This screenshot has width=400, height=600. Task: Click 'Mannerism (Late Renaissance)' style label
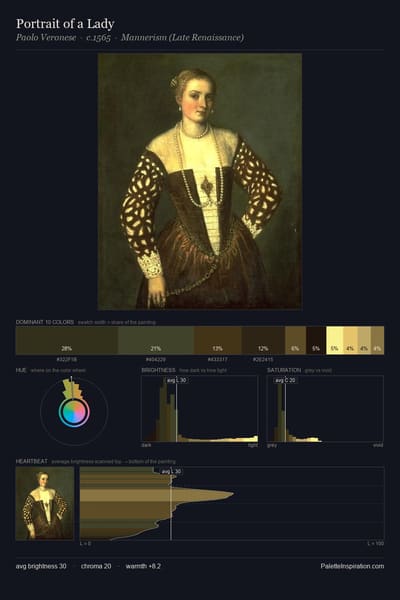tap(183, 38)
